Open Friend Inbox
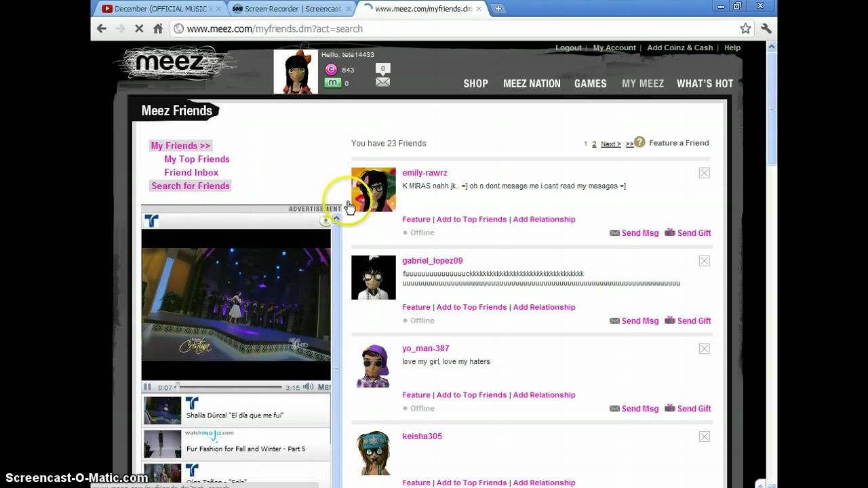 point(191,173)
